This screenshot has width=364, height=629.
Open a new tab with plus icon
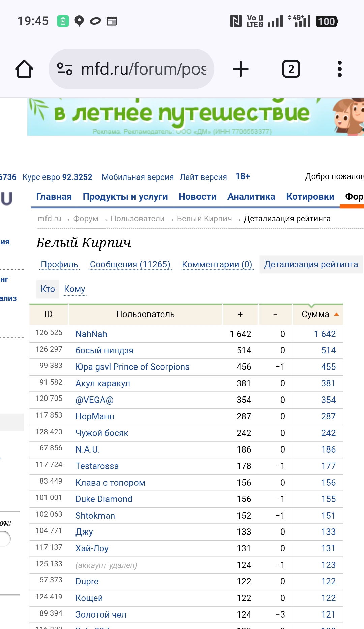[240, 69]
